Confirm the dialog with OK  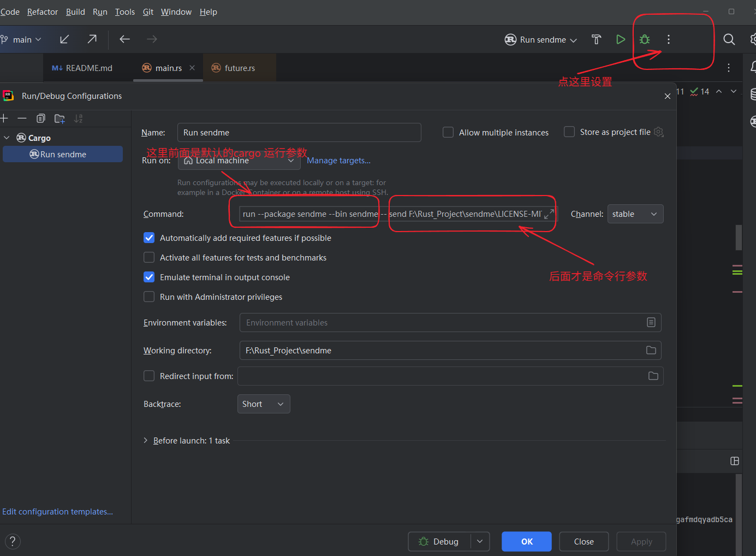click(x=527, y=541)
